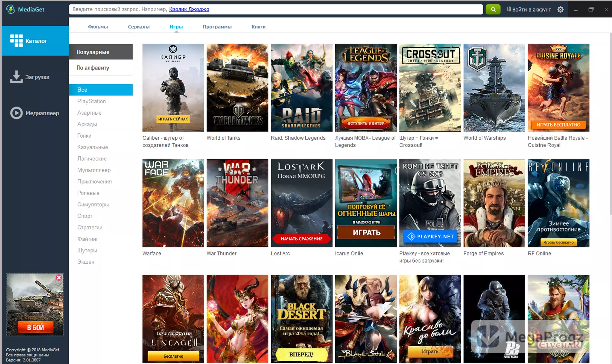Click the Forge of Empires title text
The image size is (612, 364).
pos(484,253)
